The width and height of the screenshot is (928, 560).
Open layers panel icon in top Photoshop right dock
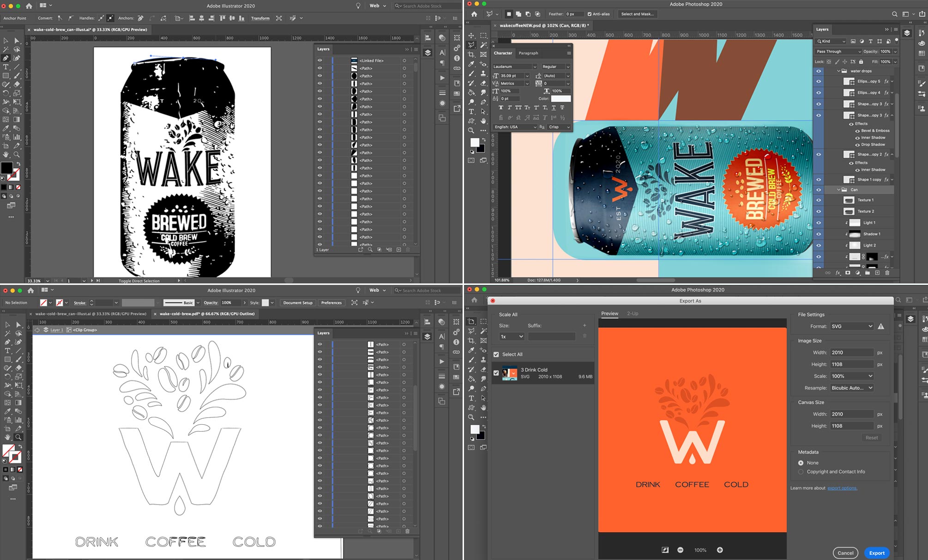(x=907, y=33)
